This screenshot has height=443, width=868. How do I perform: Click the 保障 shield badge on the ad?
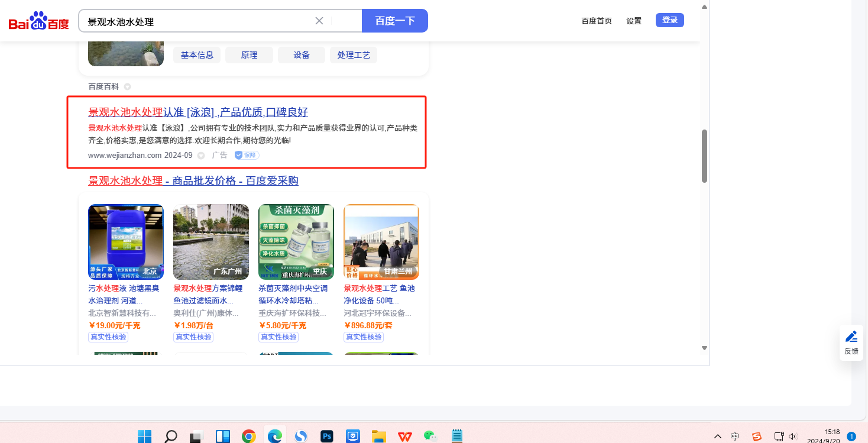point(247,155)
